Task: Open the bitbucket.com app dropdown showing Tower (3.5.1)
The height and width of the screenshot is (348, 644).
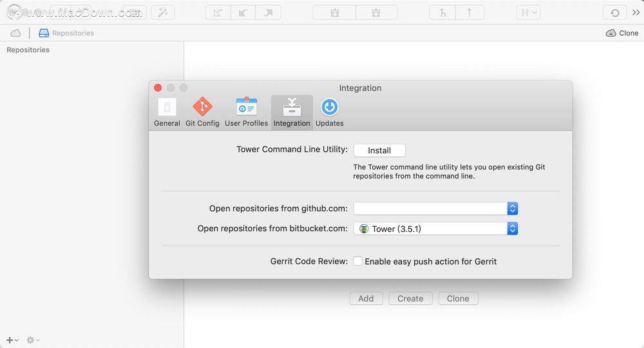Action: click(435, 228)
